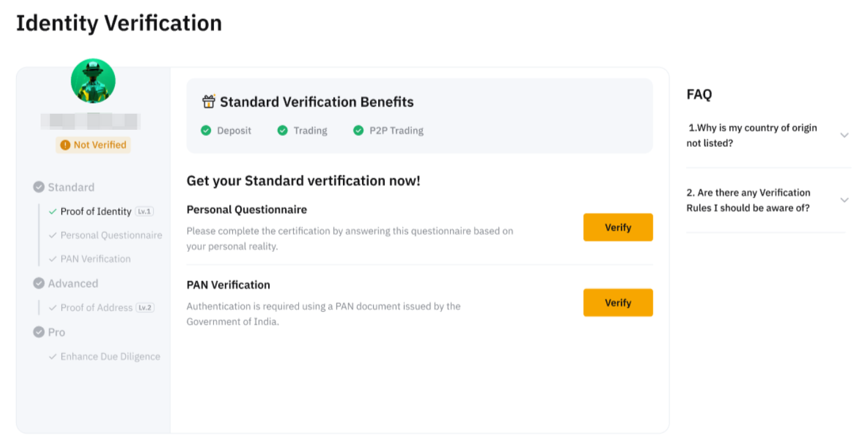Expand the country of origin FAQ chevron
The image size is (868, 441).
pos(844,135)
